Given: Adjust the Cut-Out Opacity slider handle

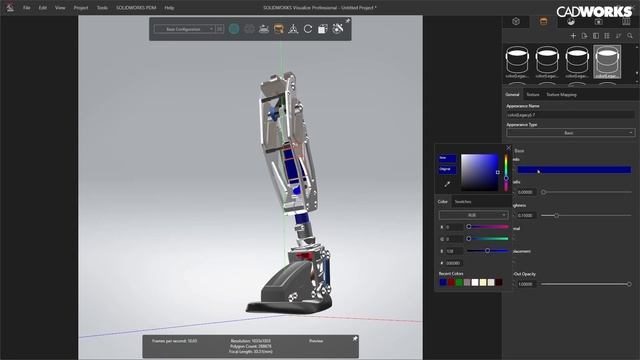Looking at the screenshot, I should [x=629, y=284].
